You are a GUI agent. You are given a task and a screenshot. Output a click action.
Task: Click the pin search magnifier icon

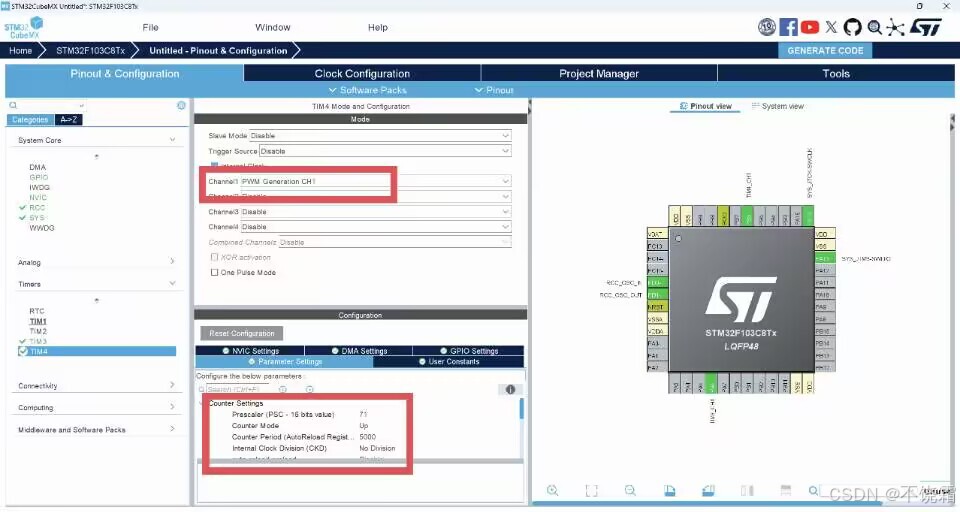click(813, 490)
